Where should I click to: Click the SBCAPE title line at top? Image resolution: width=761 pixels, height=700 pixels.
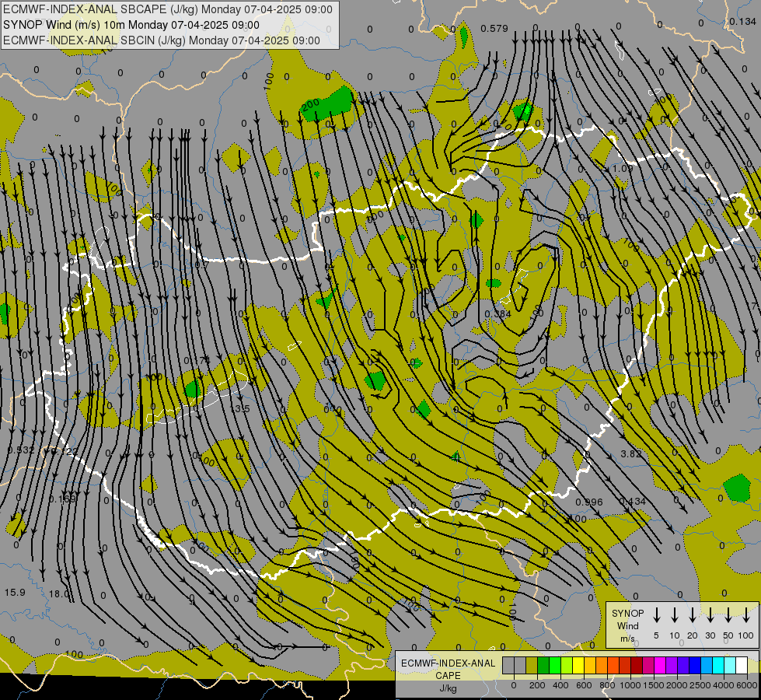coord(168,9)
